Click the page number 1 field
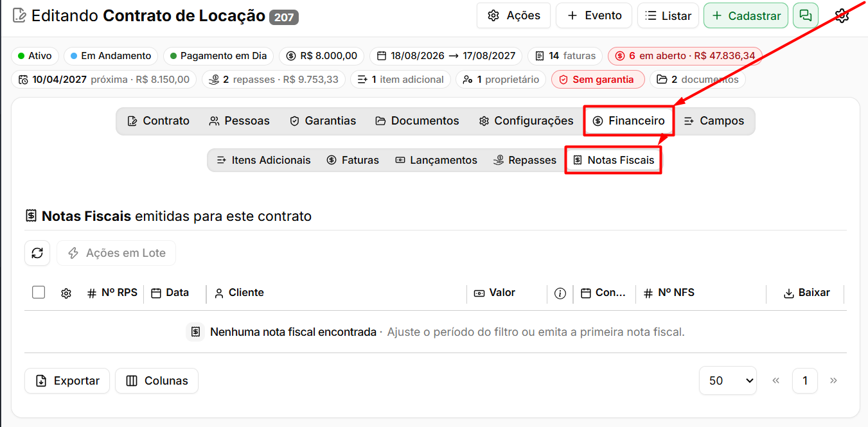Image resolution: width=868 pixels, height=427 pixels. (805, 381)
